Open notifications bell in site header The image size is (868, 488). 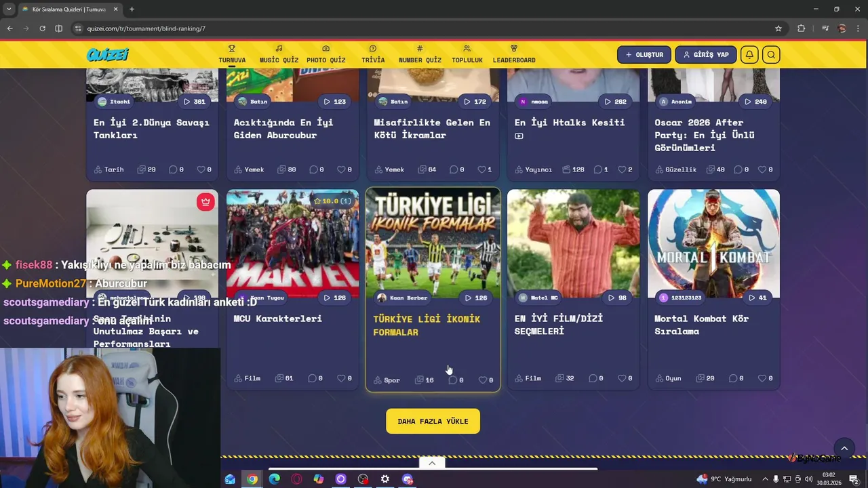coord(749,55)
